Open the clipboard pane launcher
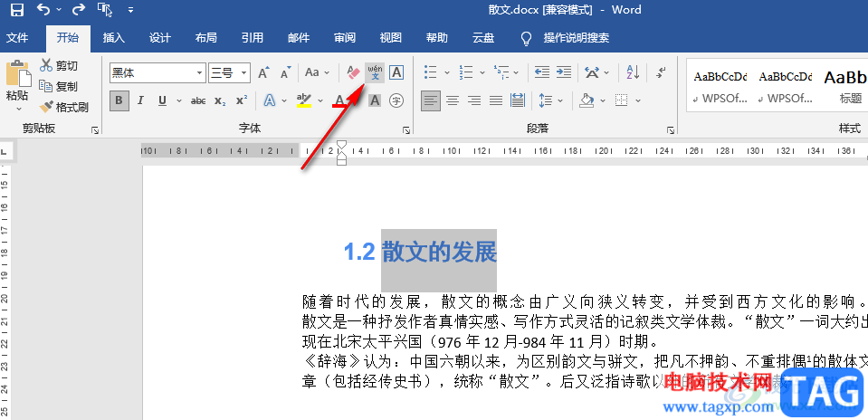868x420 pixels. click(95, 130)
